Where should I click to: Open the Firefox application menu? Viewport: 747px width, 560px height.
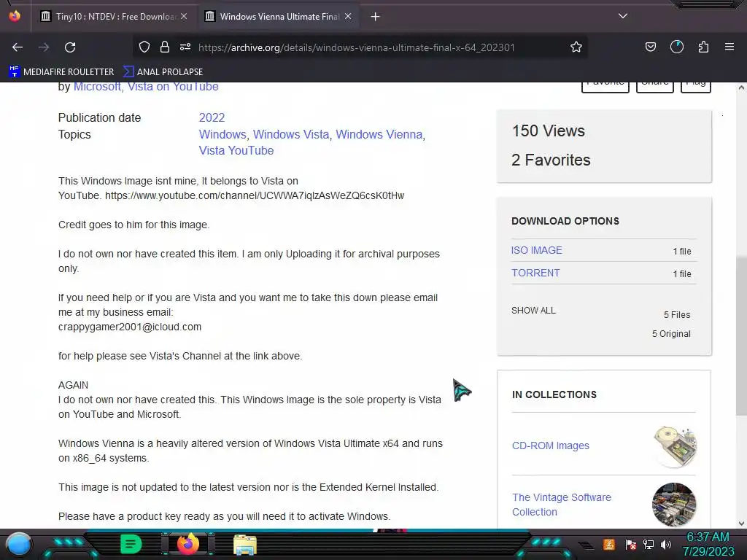729,47
